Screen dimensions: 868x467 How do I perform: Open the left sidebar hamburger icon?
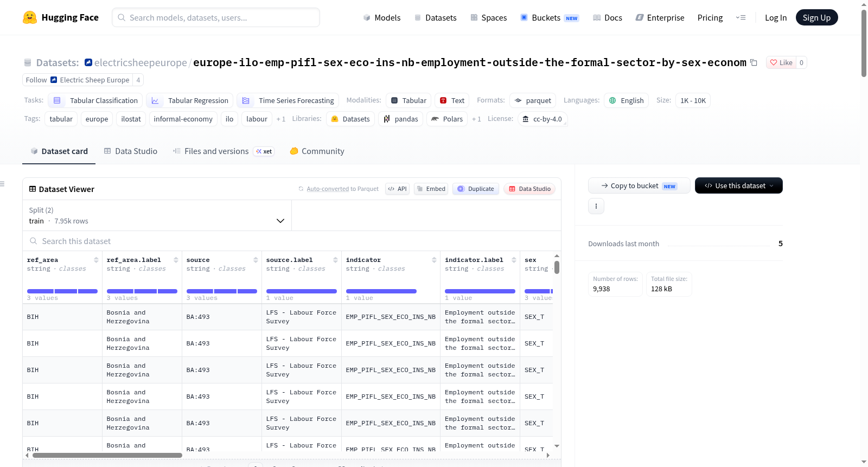click(2, 184)
